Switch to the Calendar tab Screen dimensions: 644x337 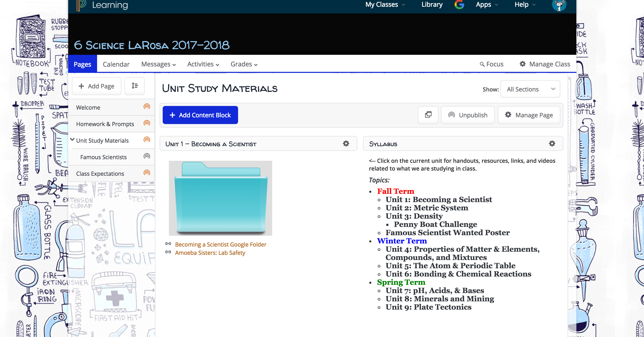click(x=116, y=64)
